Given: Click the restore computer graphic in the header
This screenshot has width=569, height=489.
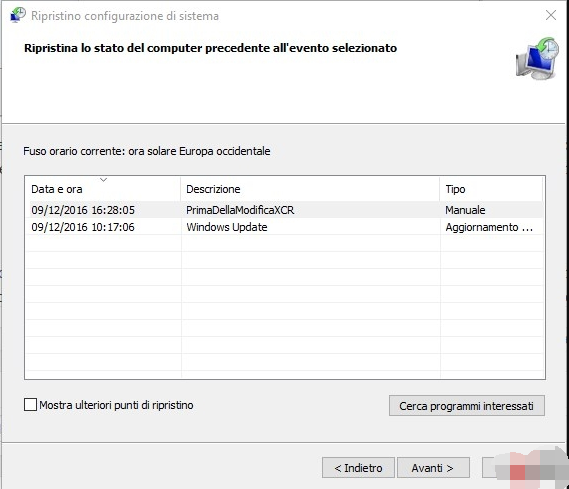Looking at the screenshot, I should (x=537, y=58).
